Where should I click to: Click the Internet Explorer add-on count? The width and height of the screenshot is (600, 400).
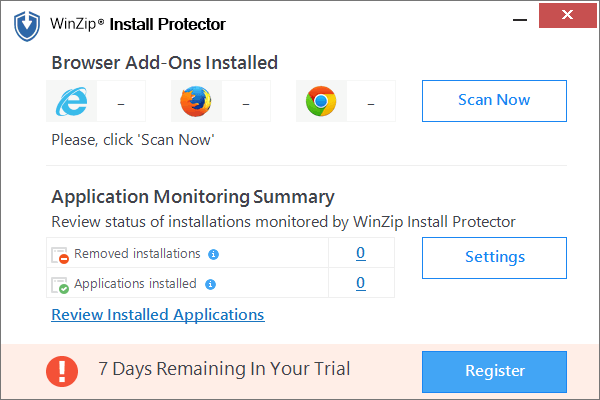(x=120, y=101)
